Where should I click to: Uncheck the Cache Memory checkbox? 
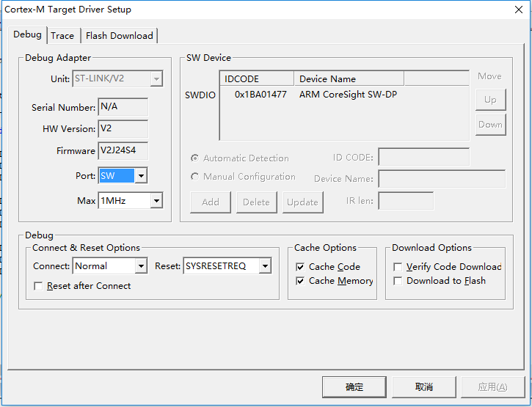tap(300, 281)
